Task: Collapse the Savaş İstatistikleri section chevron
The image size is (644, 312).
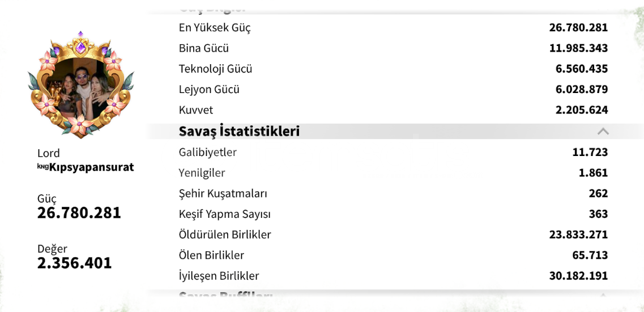Action: (603, 131)
